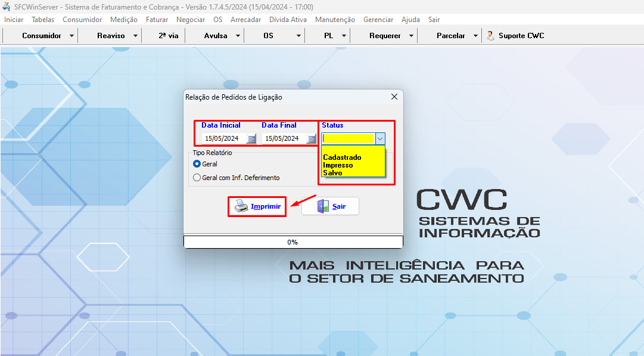Viewport: 644px width, 356px height.
Task: Choose Salvo in Status list
Action: coord(332,173)
